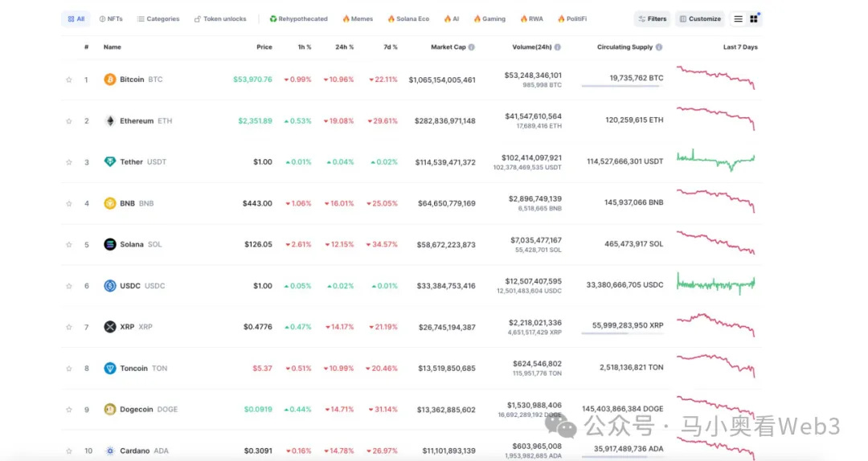Click XRP circulating supply progress bar
Screen dimensions: 868x461
622,333
